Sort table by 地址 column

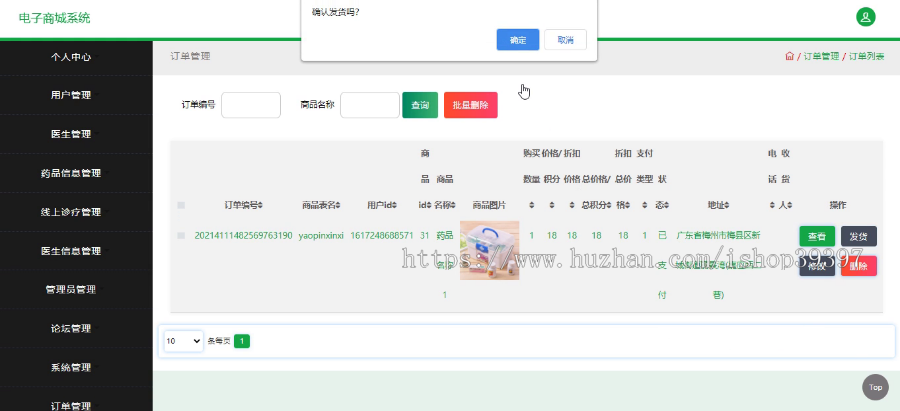coord(718,205)
